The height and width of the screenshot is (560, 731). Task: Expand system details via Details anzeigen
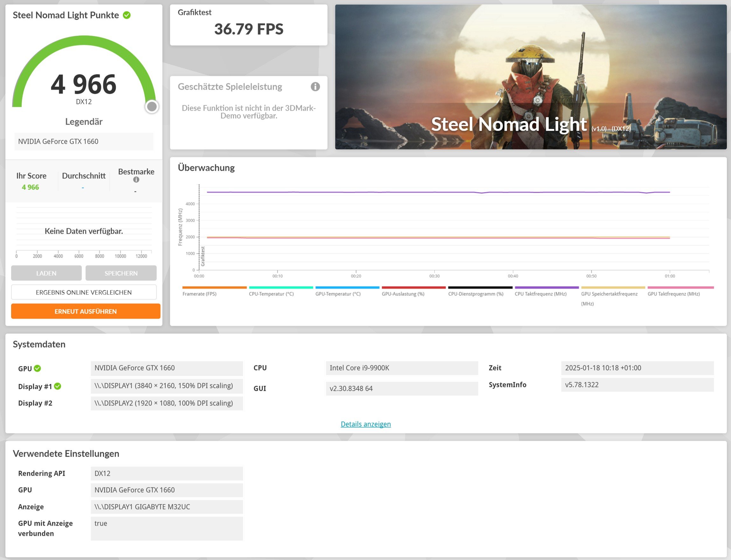[365, 424]
